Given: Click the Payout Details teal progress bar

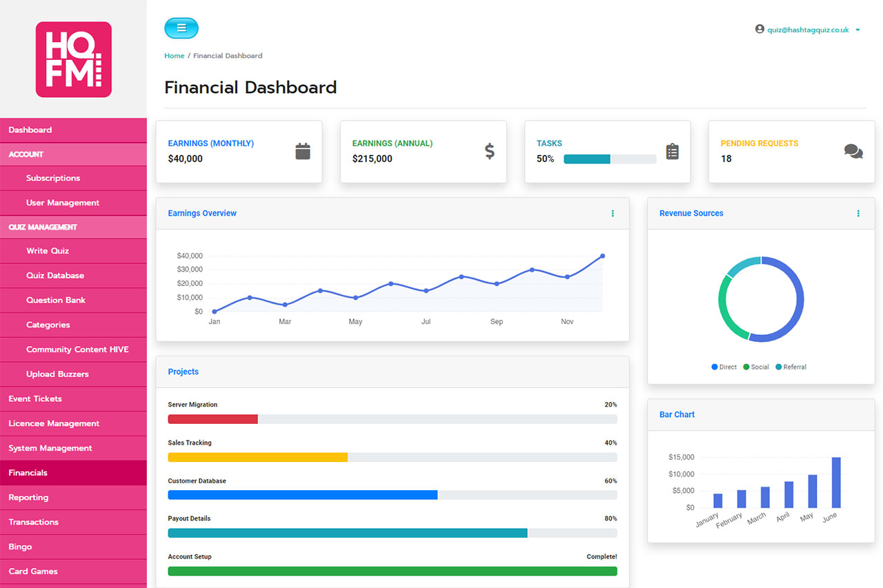Looking at the screenshot, I should (348, 533).
